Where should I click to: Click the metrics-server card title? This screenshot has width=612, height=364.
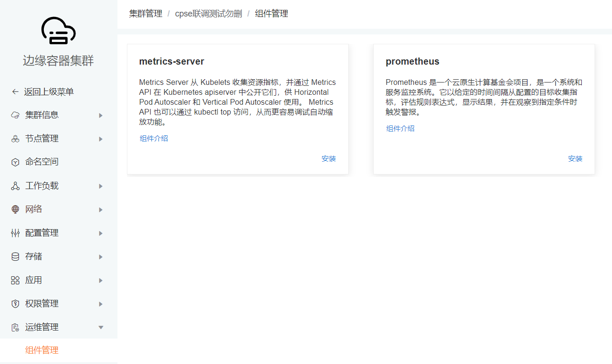[x=172, y=61]
